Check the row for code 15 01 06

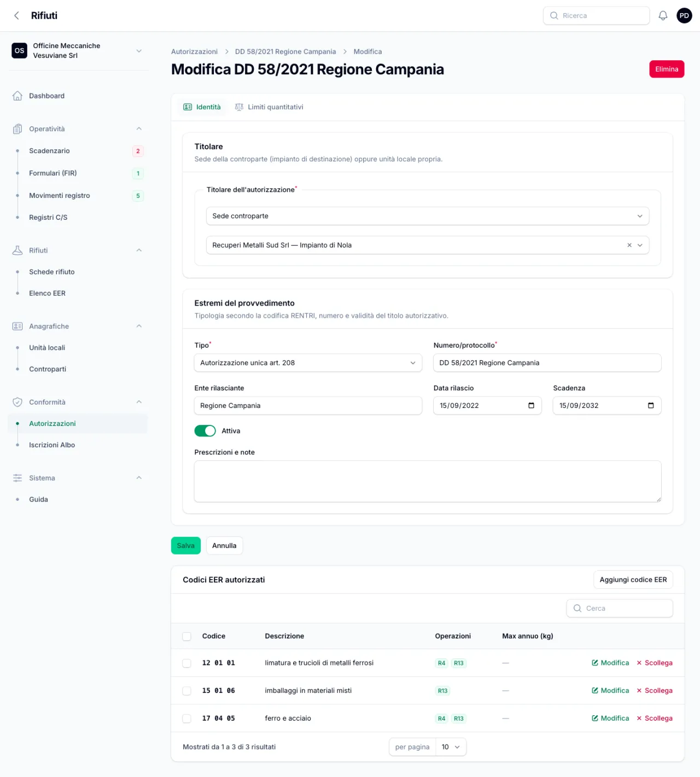click(187, 691)
